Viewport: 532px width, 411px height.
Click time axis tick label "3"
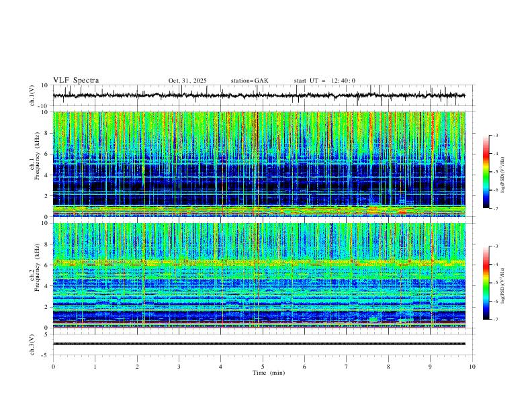click(179, 367)
